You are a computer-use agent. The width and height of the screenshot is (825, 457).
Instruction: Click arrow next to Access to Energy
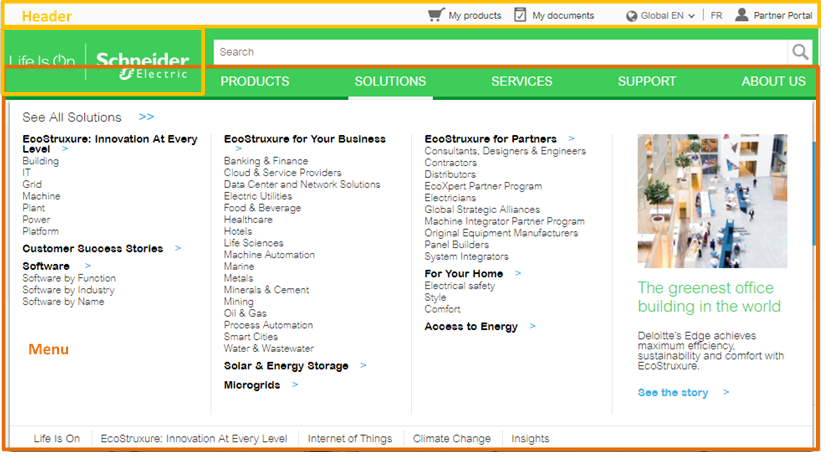[532, 326]
